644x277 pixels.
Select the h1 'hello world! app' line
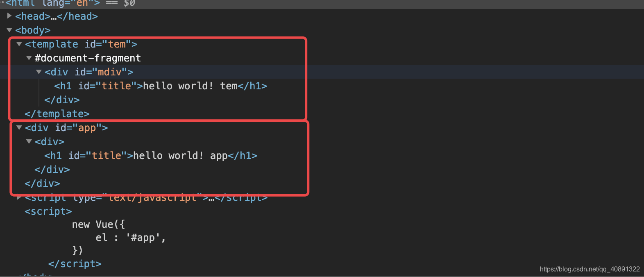[x=151, y=156]
